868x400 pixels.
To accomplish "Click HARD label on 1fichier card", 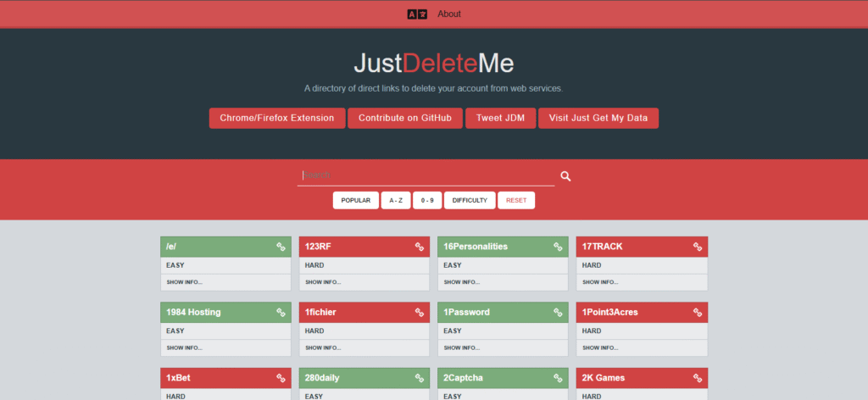I will point(314,331).
